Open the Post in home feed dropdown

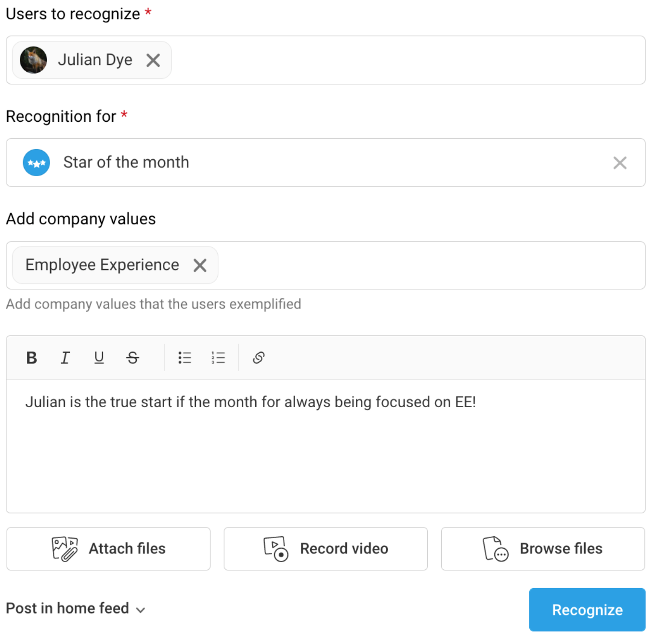(x=76, y=608)
